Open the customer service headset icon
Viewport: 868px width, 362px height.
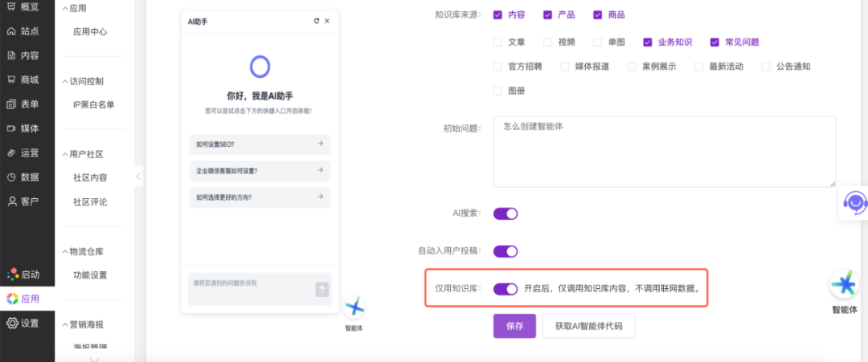855,203
